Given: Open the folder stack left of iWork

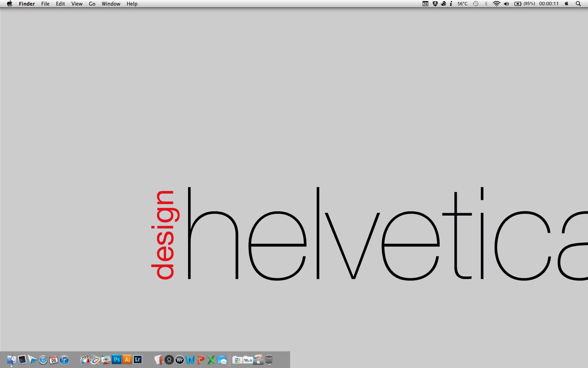Looking at the screenshot, I should pos(237,360).
